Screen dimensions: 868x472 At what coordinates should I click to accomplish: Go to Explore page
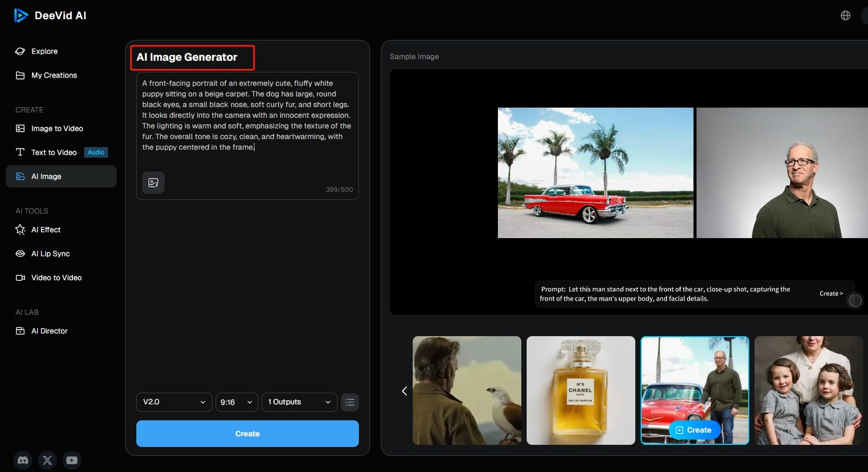[44, 51]
